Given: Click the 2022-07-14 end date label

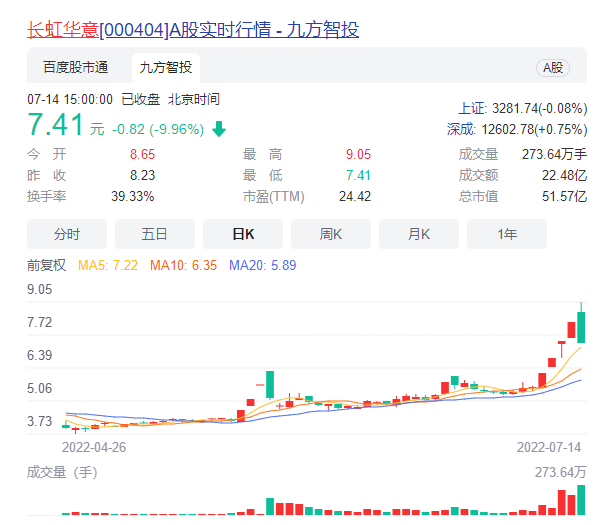Looking at the screenshot, I should click(x=549, y=447).
